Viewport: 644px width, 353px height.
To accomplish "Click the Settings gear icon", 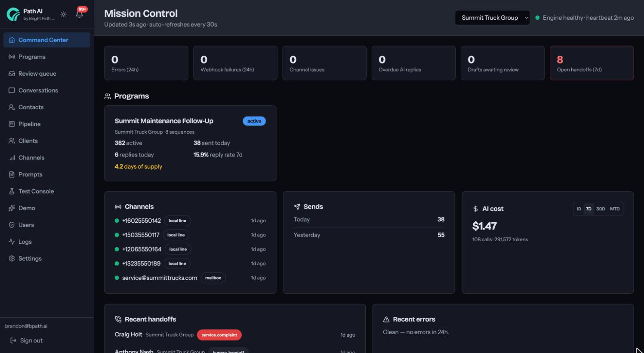I will click(x=12, y=258).
